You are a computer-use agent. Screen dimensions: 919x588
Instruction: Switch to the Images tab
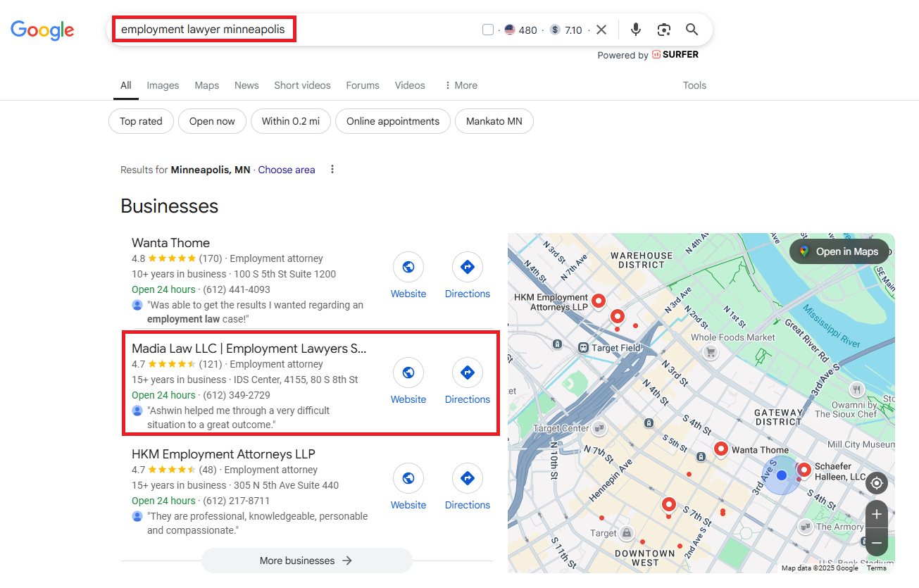click(163, 85)
